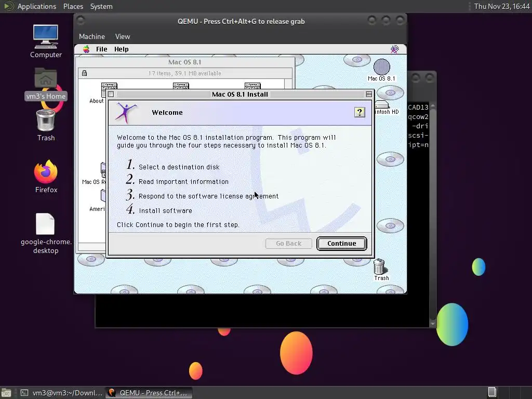This screenshot has height=399, width=532.
Task: Open QEMU View menu
Action: tap(123, 36)
